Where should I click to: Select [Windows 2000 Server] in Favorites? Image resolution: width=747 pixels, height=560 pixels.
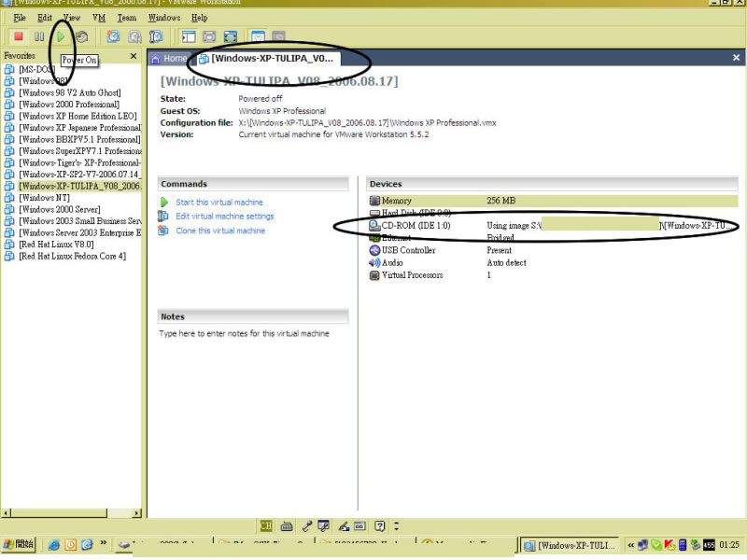(x=59, y=209)
